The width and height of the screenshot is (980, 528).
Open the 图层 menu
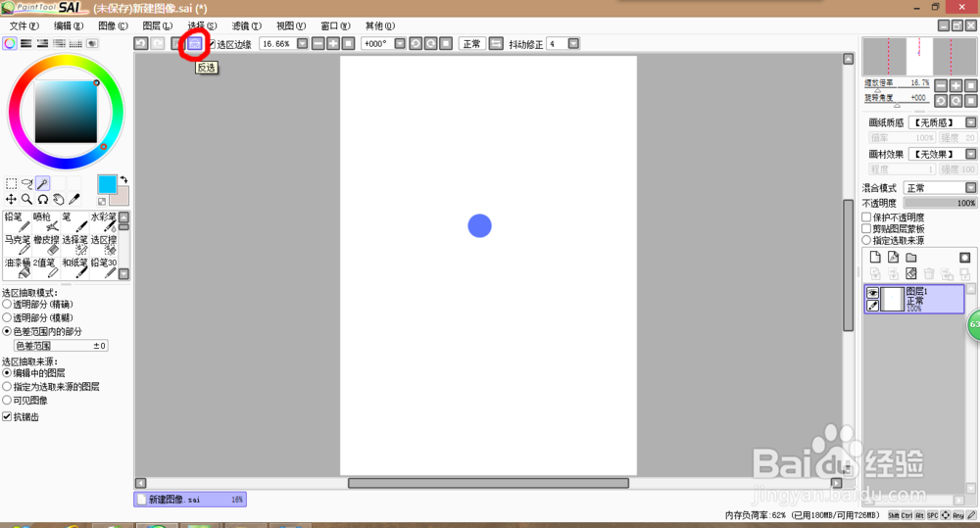click(x=158, y=25)
